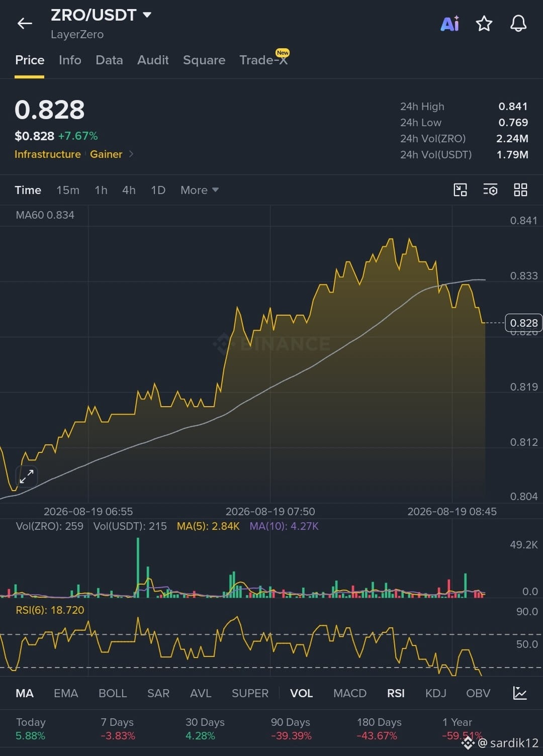Switch to the Price tab
Viewport: 543px width, 756px height.
30,60
